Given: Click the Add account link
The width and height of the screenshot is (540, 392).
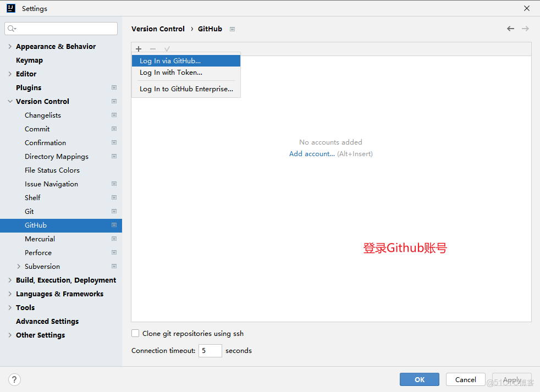Looking at the screenshot, I should coord(311,153).
